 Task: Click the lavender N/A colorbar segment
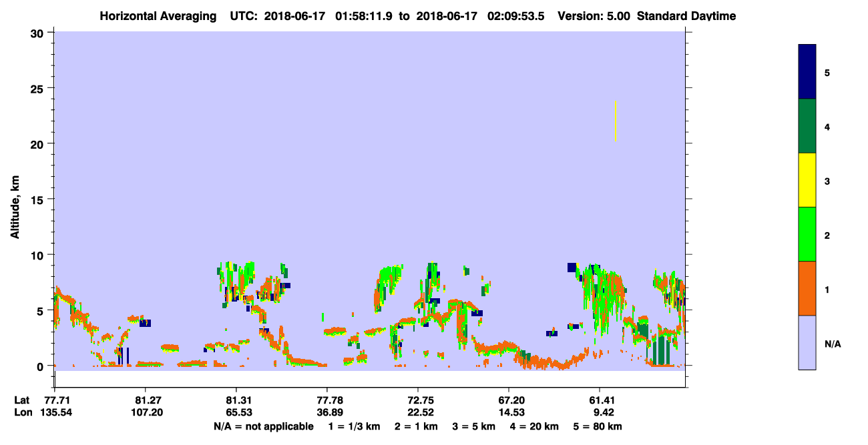click(x=807, y=342)
